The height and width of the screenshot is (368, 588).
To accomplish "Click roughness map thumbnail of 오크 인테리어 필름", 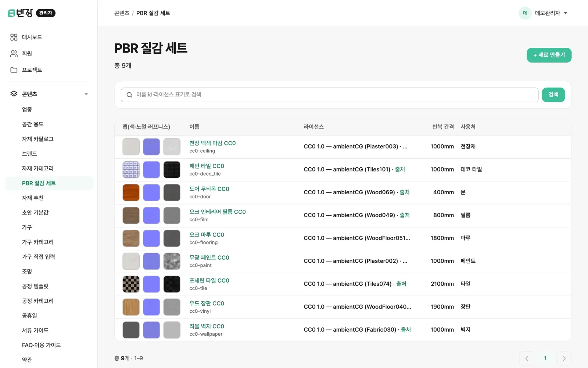I will [x=172, y=215].
